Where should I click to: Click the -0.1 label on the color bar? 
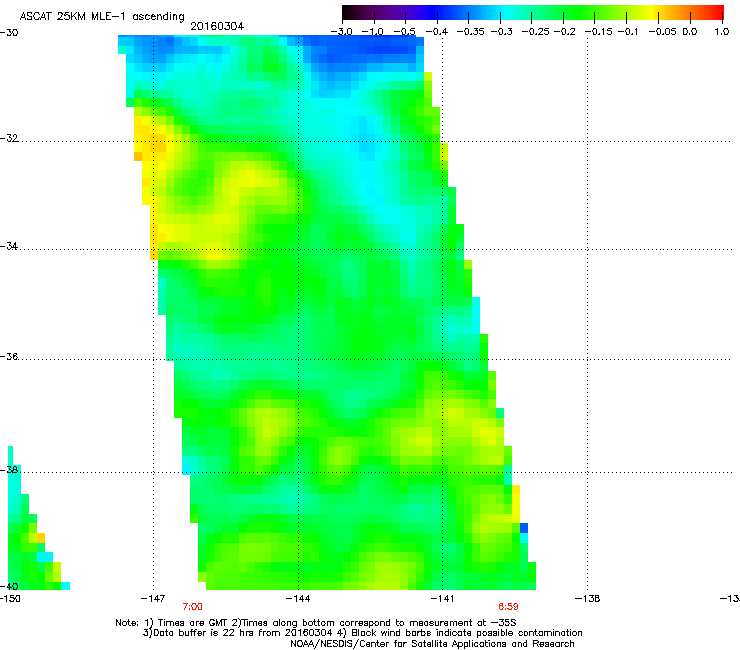click(x=628, y=32)
